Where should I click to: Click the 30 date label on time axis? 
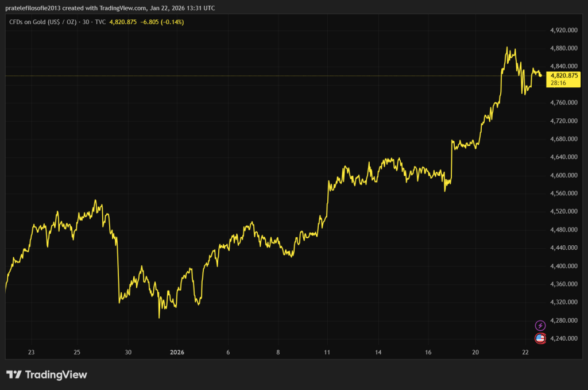128,352
